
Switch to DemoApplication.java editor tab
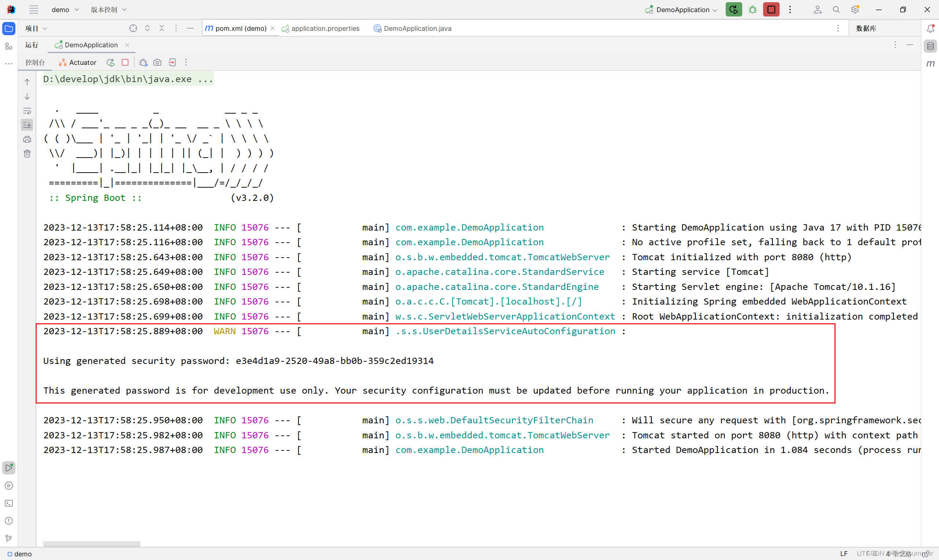(412, 28)
